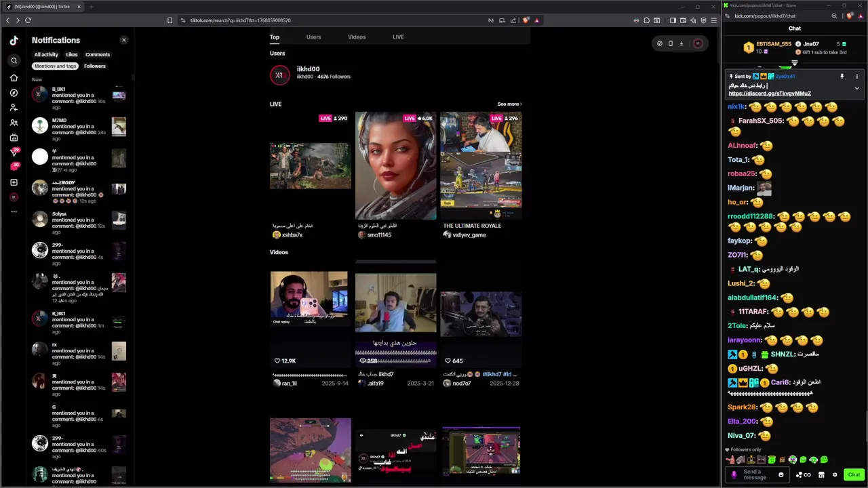Click See more for LIVE results
The height and width of the screenshot is (488, 868).
tap(509, 104)
